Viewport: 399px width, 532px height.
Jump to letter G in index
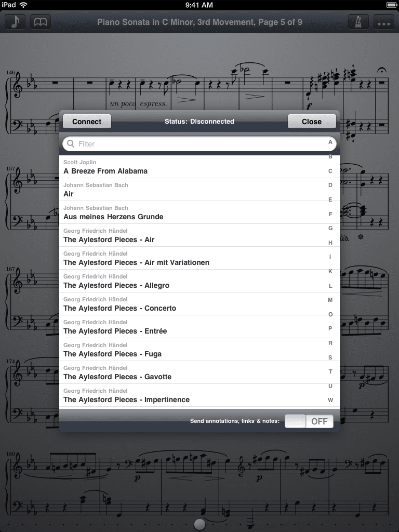point(330,229)
